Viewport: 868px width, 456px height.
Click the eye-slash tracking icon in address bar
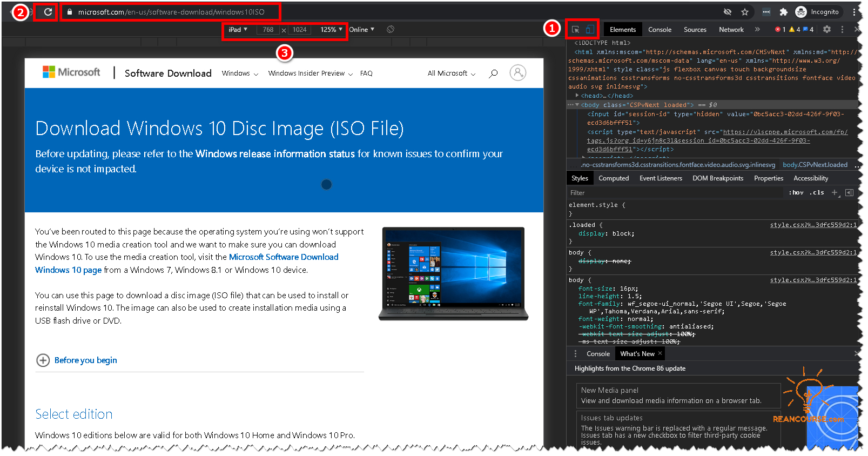(728, 12)
